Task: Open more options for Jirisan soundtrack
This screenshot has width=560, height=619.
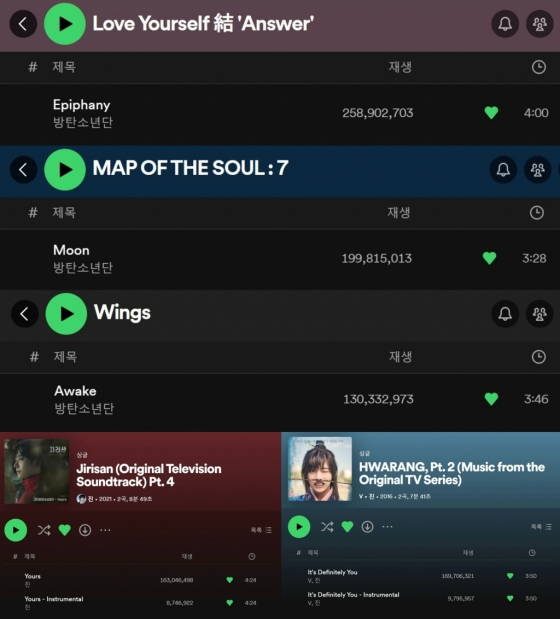Action: click(x=105, y=530)
